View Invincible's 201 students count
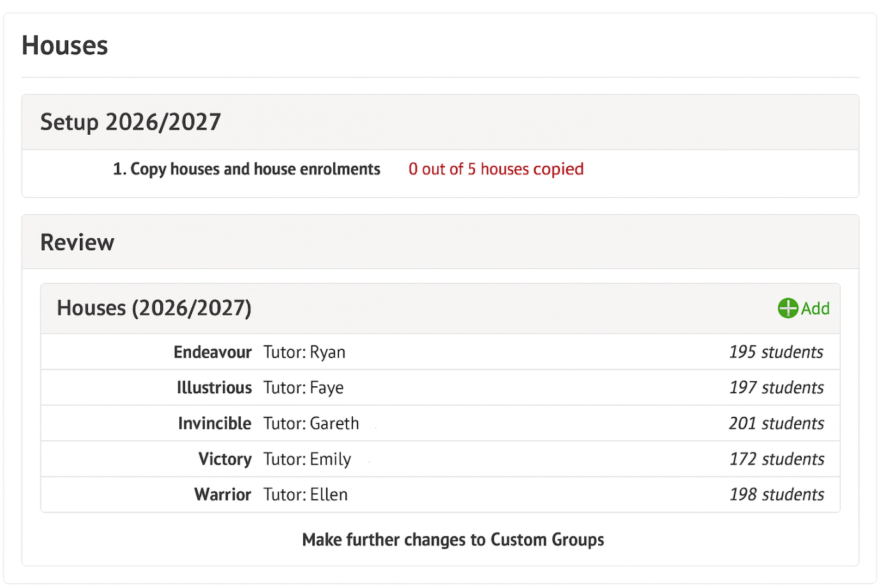Screen dimensions: 881x588 click(x=776, y=424)
